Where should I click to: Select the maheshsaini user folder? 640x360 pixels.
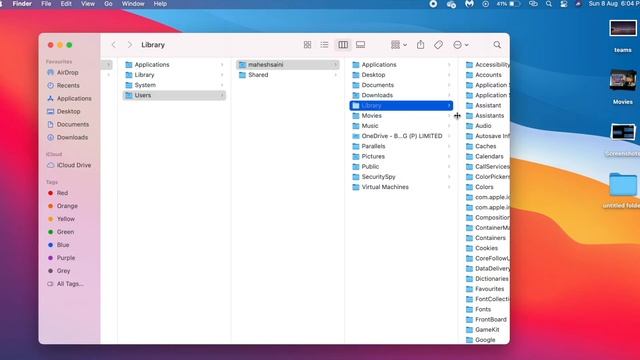coord(288,65)
